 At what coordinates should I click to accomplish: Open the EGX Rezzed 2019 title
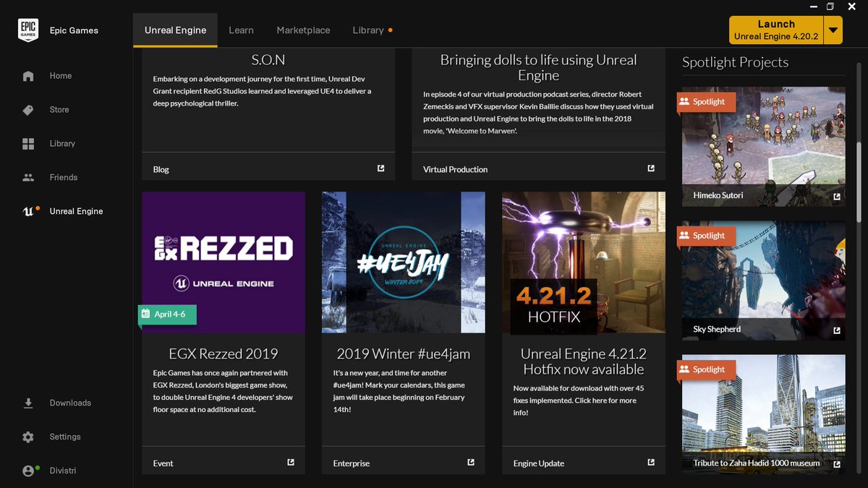point(224,354)
